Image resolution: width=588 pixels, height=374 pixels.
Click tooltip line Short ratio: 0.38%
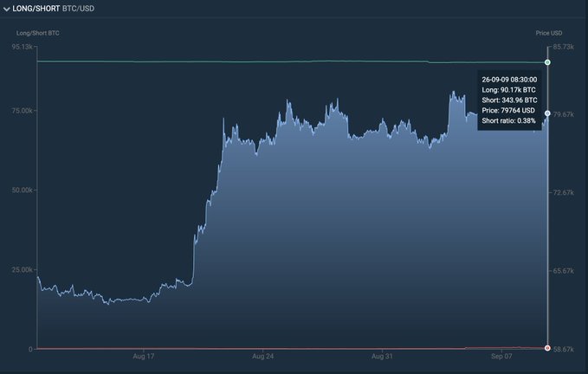pos(508,120)
